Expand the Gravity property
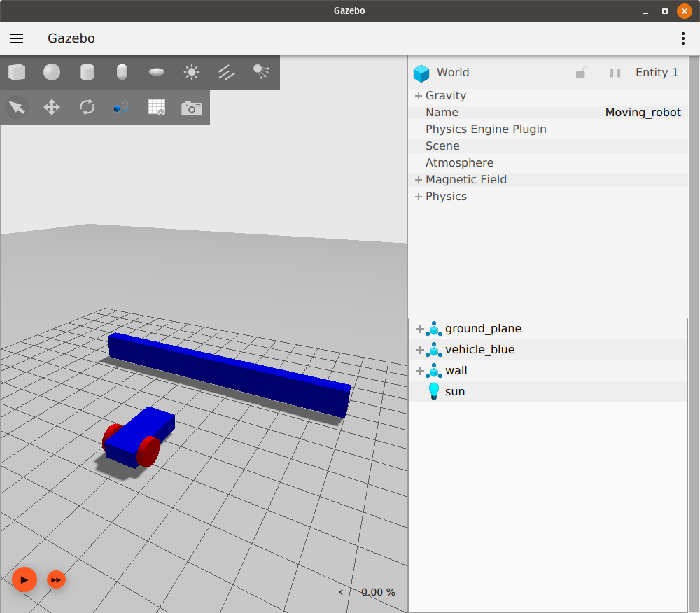The height and width of the screenshot is (613, 700). point(419,96)
